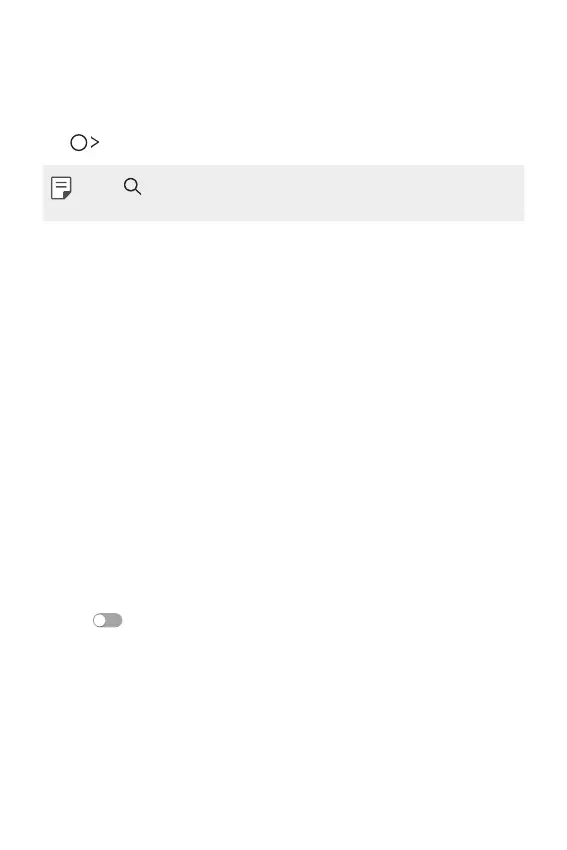Click the right chevron beside the circle
The image size is (567, 850).
coord(95,142)
